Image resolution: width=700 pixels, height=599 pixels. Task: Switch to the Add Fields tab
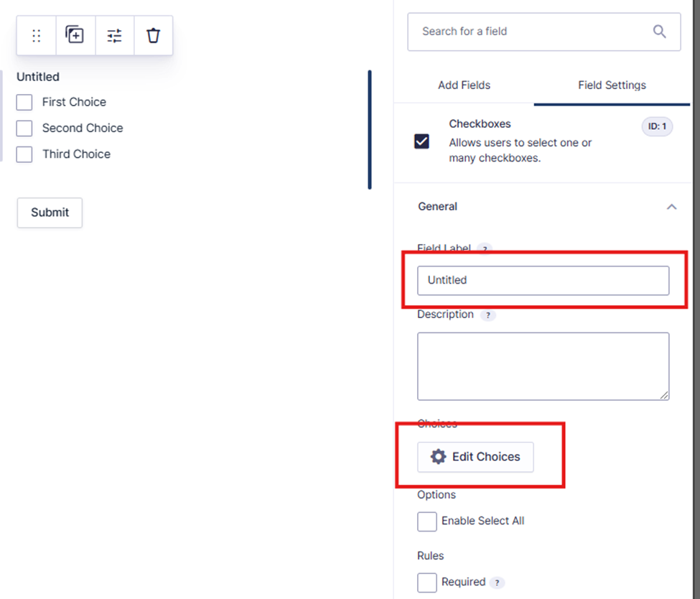pos(464,85)
